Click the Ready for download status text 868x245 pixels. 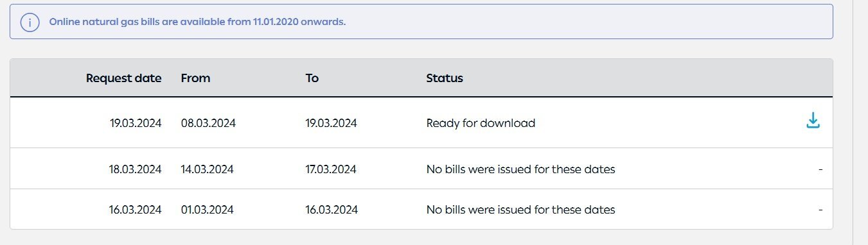tap(481, 123)
